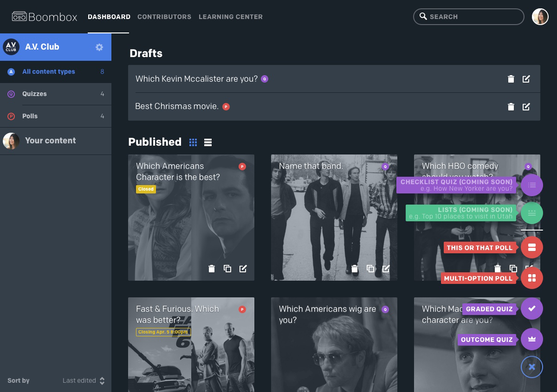Switch Published to list view
This screenshot has height=392, width=557.
(208, 142)
